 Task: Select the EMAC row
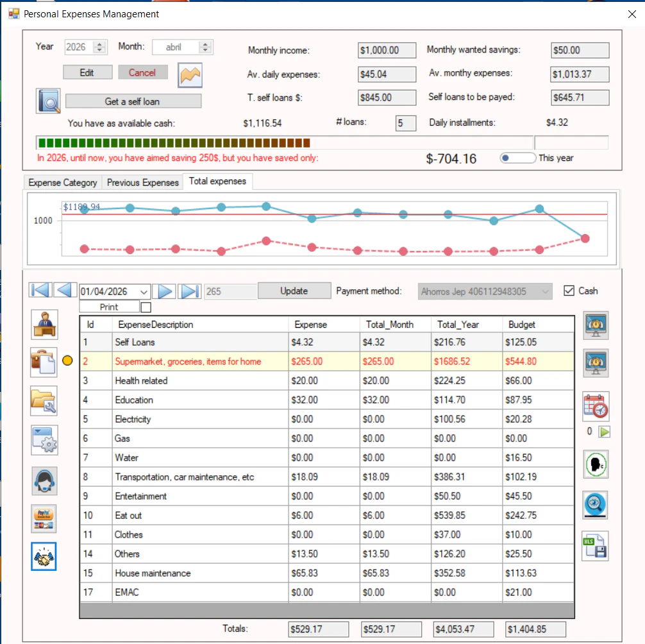[327, 592]
